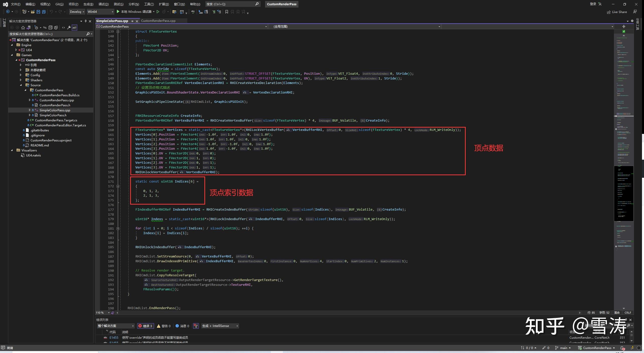
Task: Open the 调试(D) menu
Action: click(104, 4)
